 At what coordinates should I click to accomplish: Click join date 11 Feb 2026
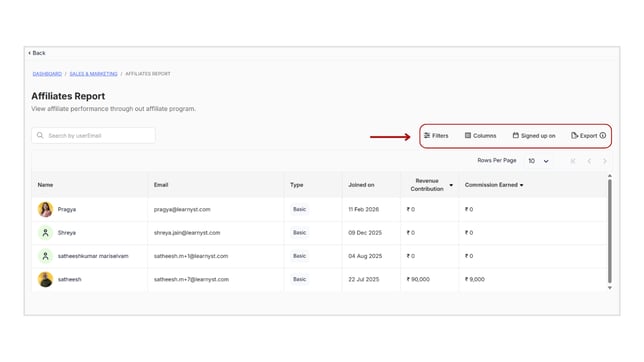click(363, 209)
